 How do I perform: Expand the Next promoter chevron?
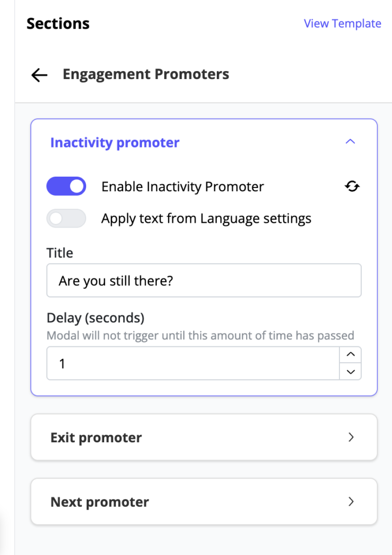(x=351, y=502)
